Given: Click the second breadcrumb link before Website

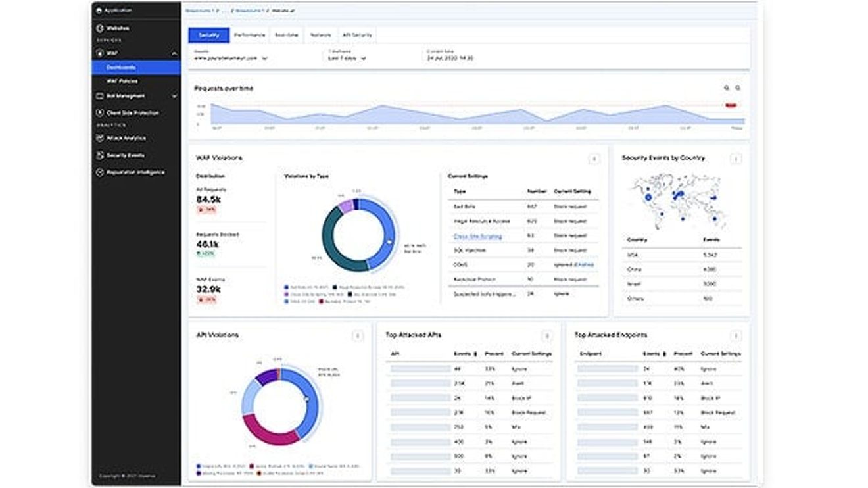Looking at the screenshot, I should [251, 11].
